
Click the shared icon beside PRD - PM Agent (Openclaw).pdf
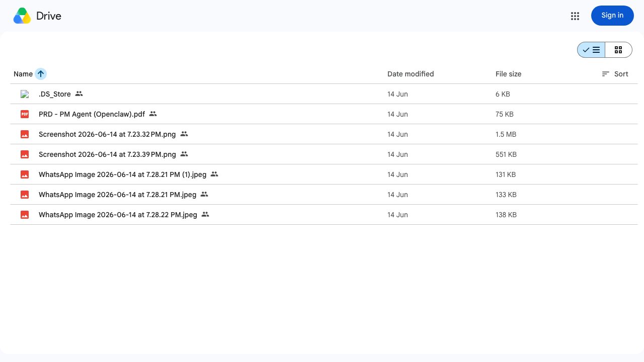[153, 114]
